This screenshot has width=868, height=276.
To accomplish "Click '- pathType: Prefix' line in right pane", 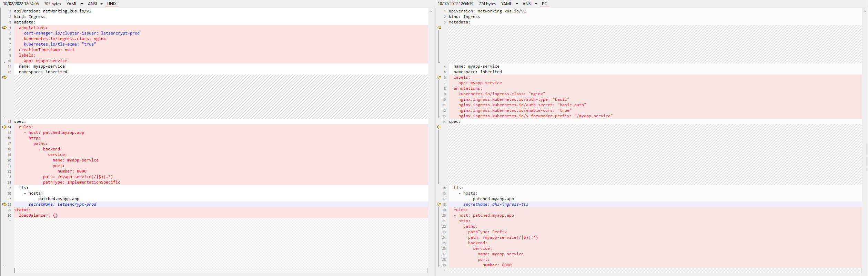I will coord(485,232).
